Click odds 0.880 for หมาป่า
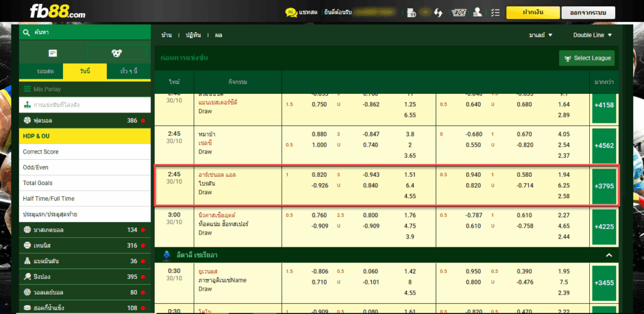The height and width of the screenshot is (314, 644). pos(319,134)
